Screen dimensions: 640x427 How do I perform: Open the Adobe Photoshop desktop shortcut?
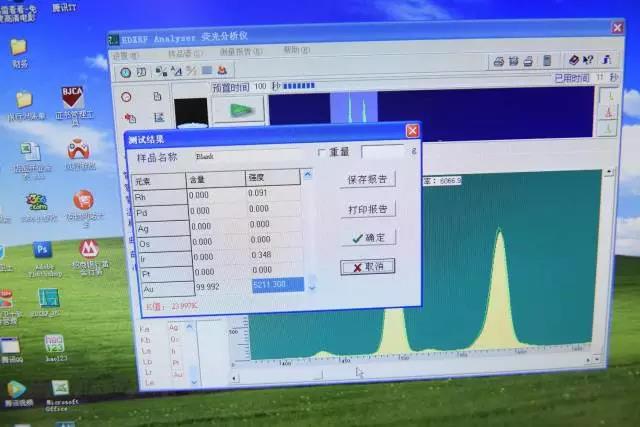(x=42, y=250)
